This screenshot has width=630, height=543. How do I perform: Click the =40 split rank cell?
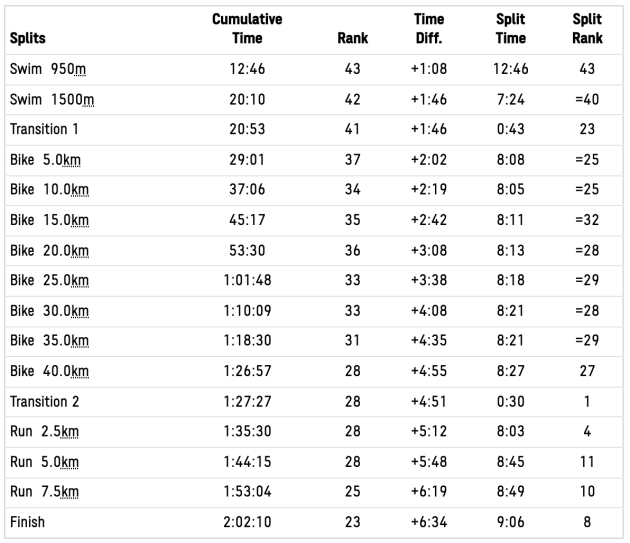[x=587, y=100]
